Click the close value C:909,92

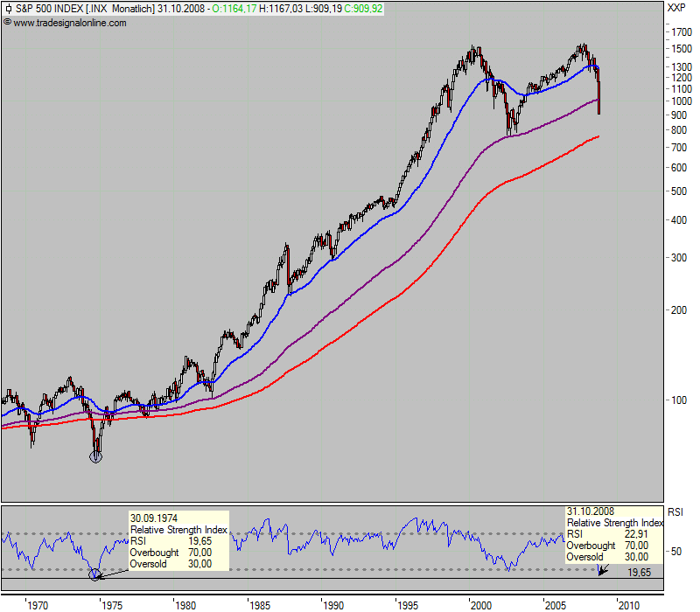(363, 9)
